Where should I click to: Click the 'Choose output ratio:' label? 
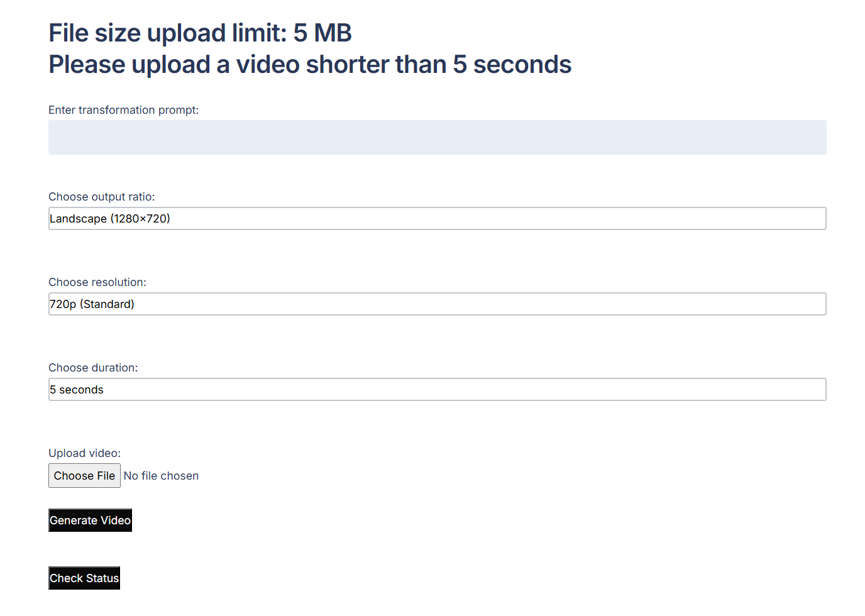point(101,197)
